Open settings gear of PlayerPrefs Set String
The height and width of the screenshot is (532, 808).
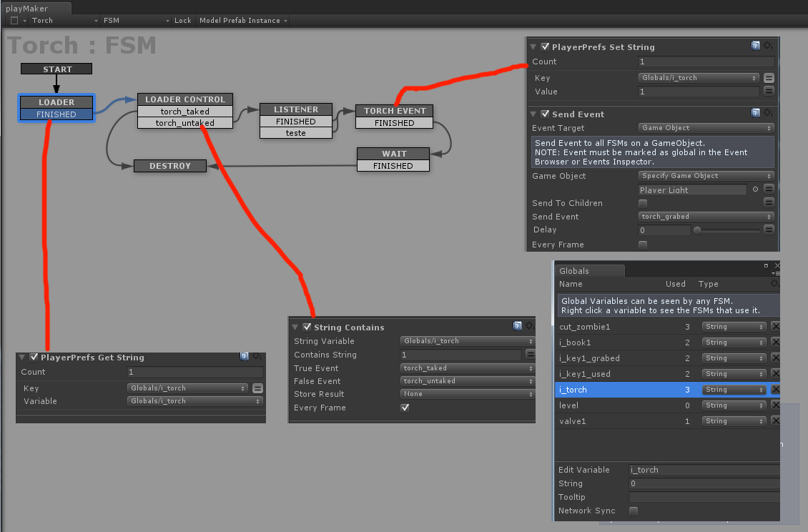768,46
